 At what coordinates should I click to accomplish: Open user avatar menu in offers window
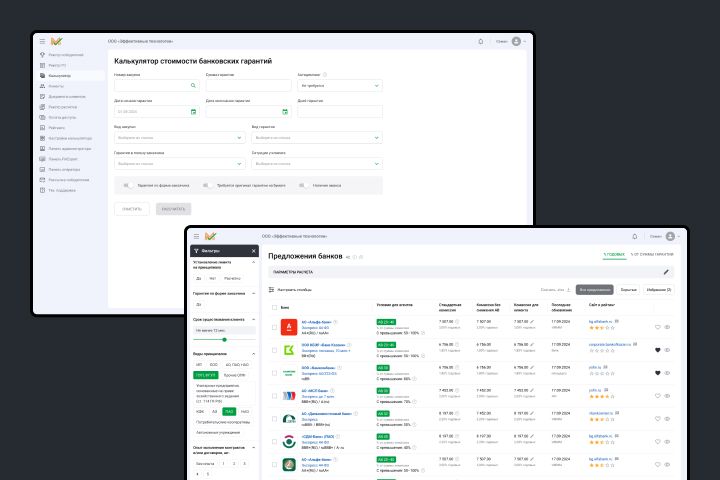pyautogui.click(x=670, y=237)
